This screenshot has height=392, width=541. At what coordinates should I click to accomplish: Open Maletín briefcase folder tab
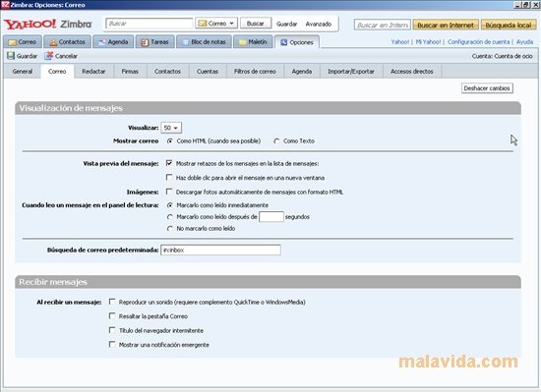[x=253, y=42]
